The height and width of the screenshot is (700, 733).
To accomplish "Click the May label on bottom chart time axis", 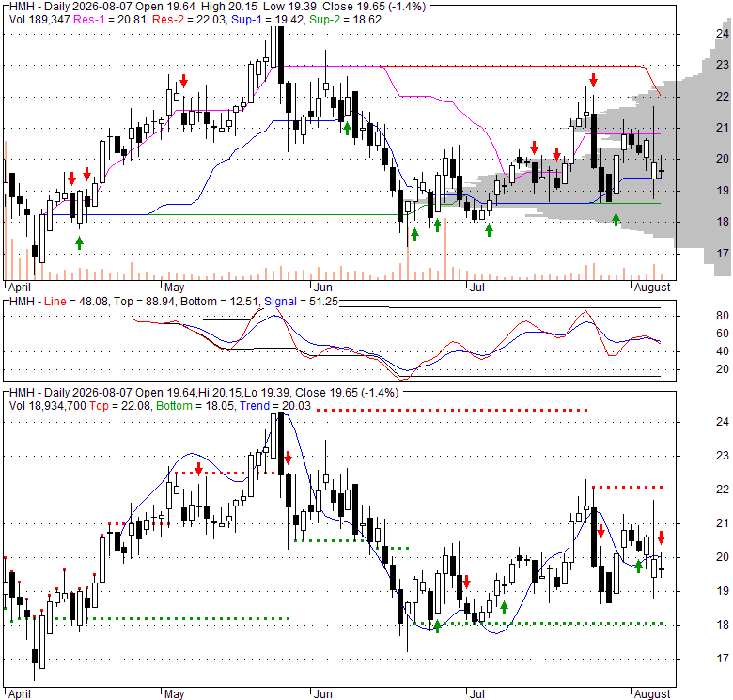I will coord(174,694).
